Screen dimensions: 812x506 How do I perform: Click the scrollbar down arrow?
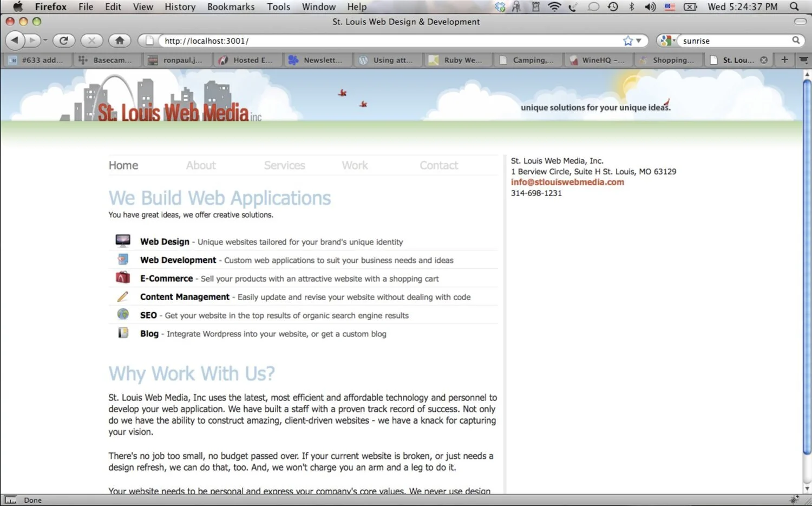pos(807,488)
